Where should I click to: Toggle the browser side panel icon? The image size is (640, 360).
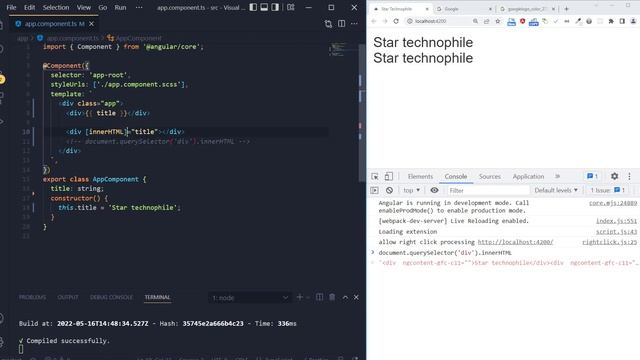[622, 21]
